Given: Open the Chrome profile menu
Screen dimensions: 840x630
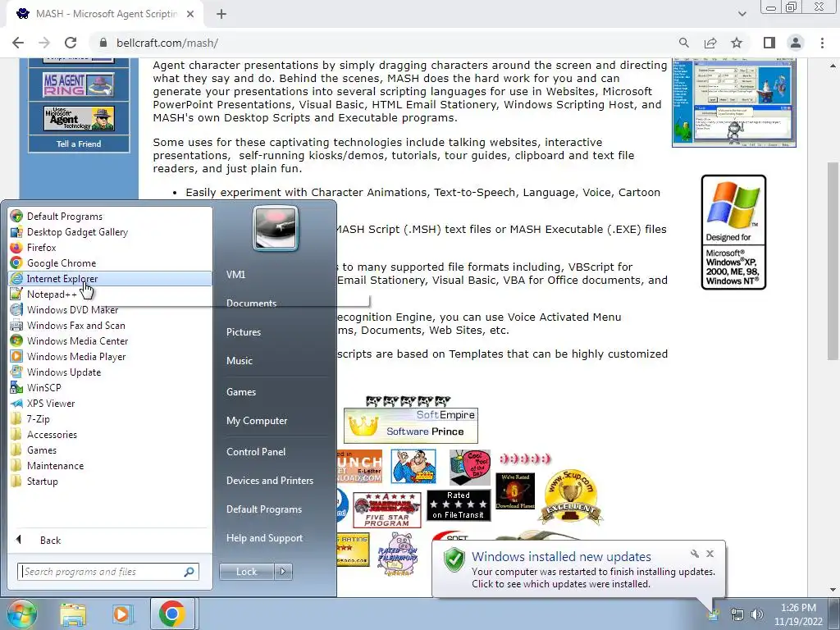Looking at the screenshot, I should tap(796, 43).
